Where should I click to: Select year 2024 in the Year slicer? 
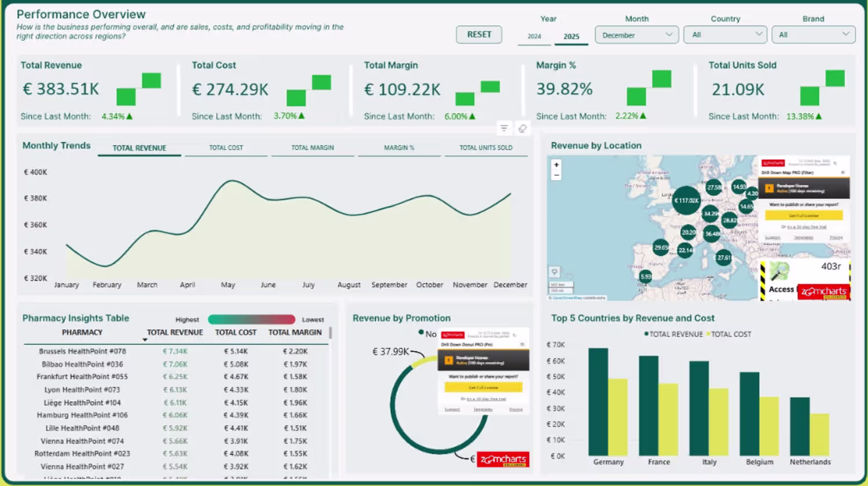(x=534, y=36)
